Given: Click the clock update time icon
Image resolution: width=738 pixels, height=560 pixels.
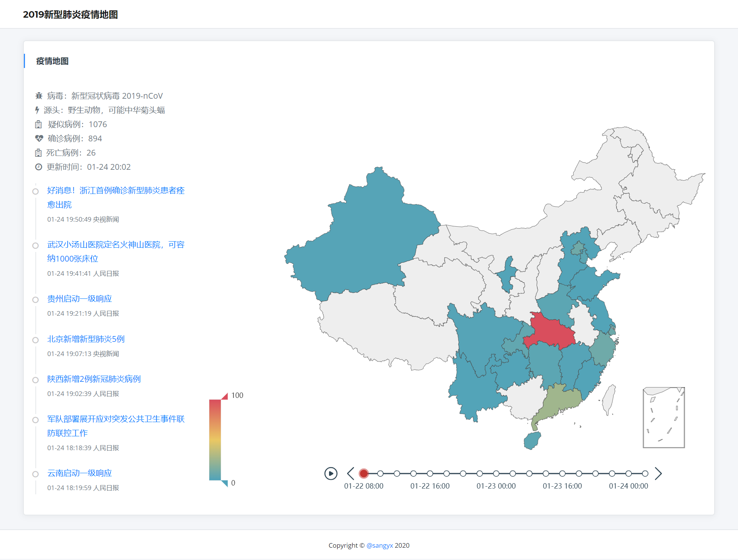Looking at the screenshot, I should tap(38, 167).
